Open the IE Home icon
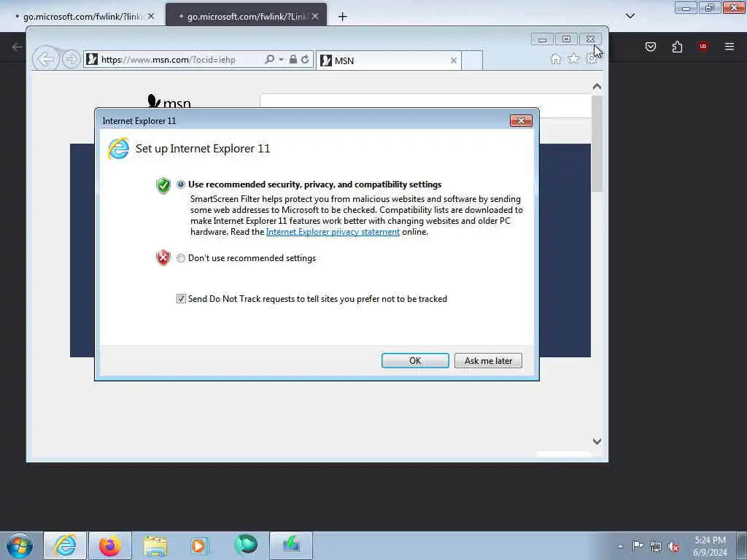 point(555,59)
